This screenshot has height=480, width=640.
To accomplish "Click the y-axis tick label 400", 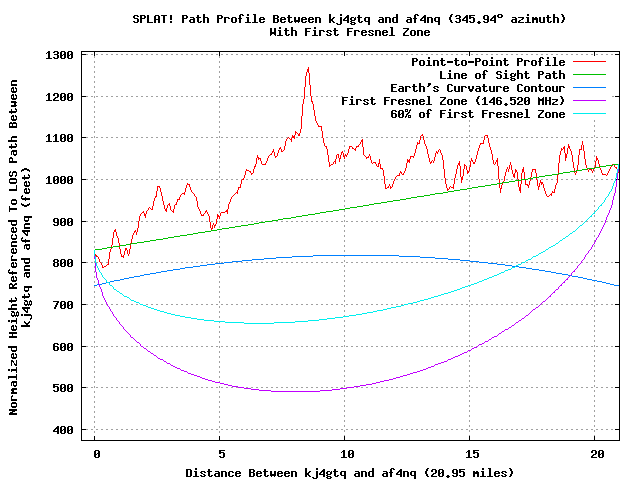I will (63, 430).
